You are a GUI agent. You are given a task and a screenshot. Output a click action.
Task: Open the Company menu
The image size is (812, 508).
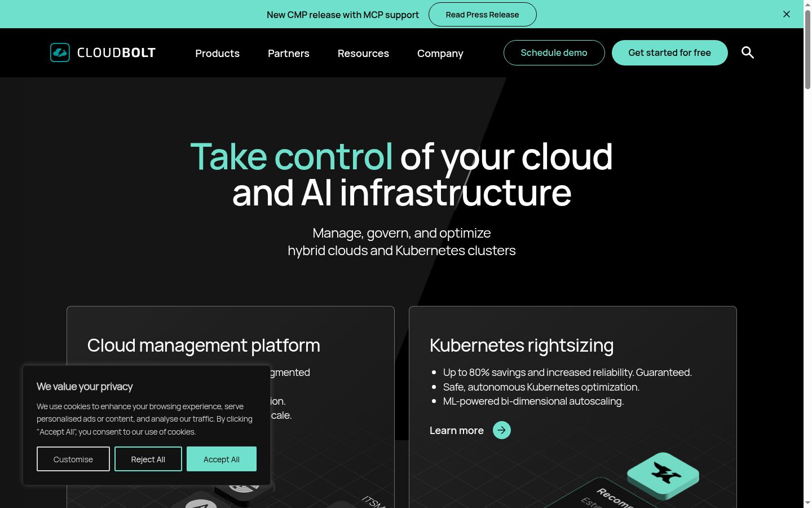click(440, 53)
